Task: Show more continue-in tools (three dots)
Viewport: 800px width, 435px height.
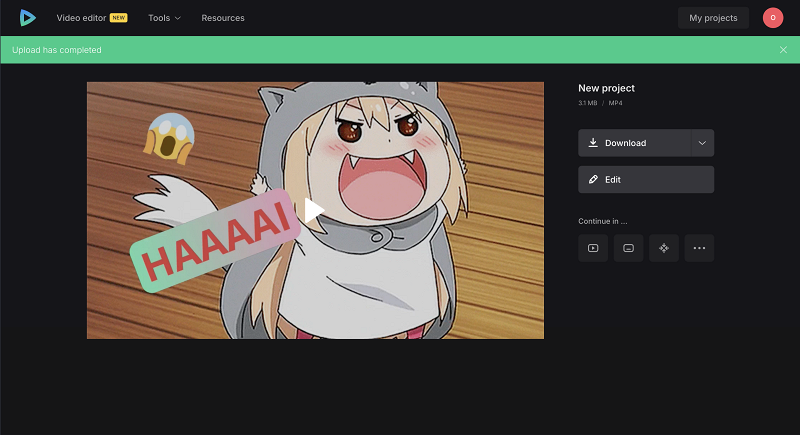Action: (x=699, y=248)
